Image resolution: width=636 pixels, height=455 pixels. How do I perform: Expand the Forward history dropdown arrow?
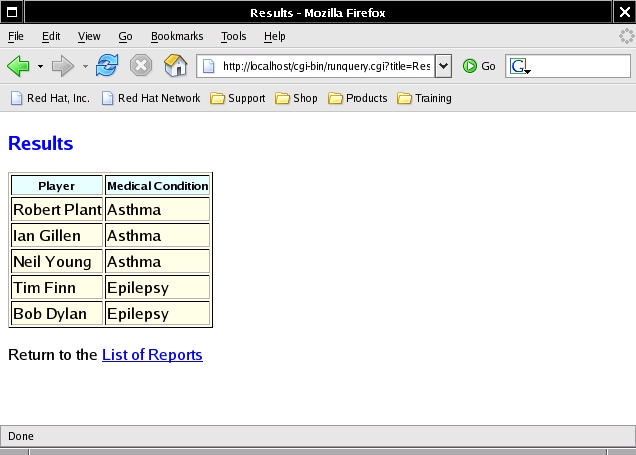tap(85, 67)
